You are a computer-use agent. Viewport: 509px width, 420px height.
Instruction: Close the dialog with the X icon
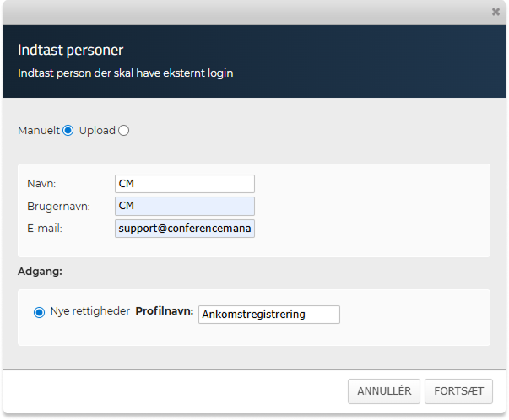[495, 13]
